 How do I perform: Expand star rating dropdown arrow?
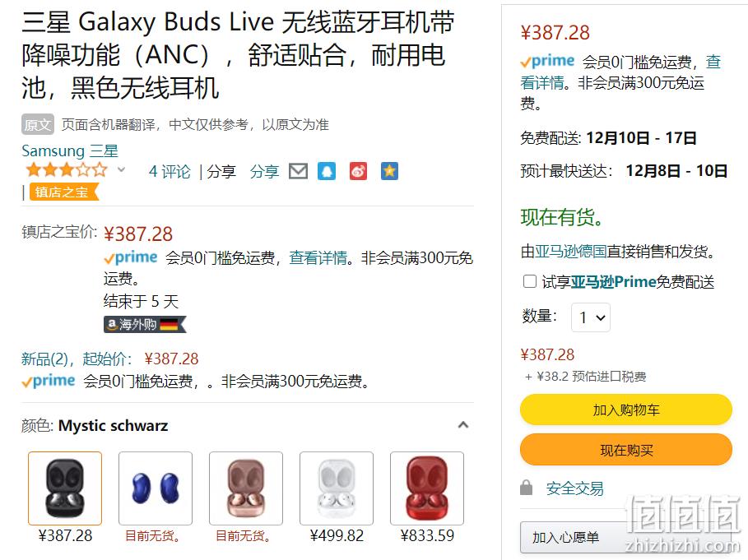122,169
